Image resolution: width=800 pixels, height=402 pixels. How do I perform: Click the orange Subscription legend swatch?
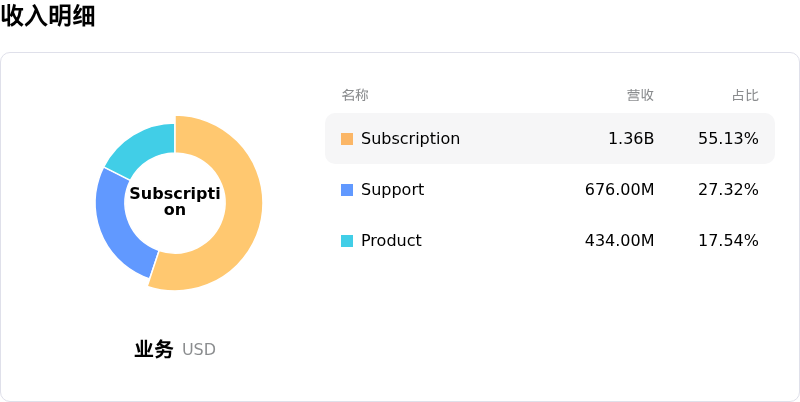tap(347, 139)
